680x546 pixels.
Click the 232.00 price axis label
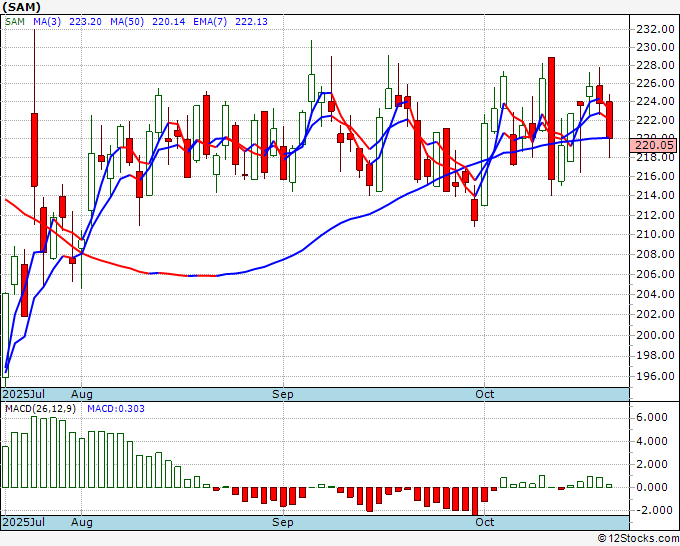(x=655, y=29)
